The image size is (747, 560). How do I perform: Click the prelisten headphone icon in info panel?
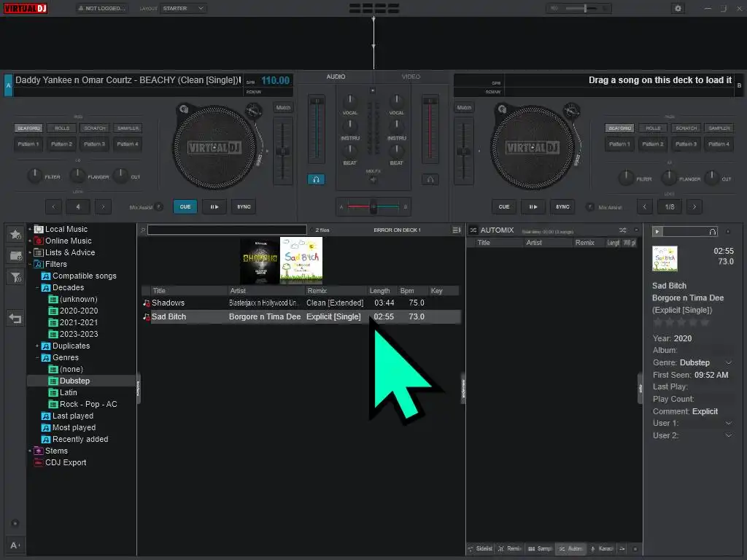[x=712, y=232]
